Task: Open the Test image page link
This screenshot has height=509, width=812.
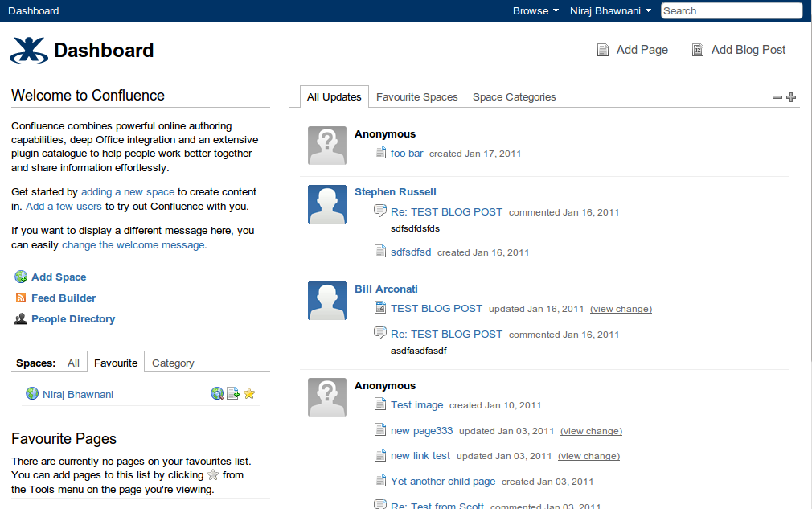Action: [417, 405]
